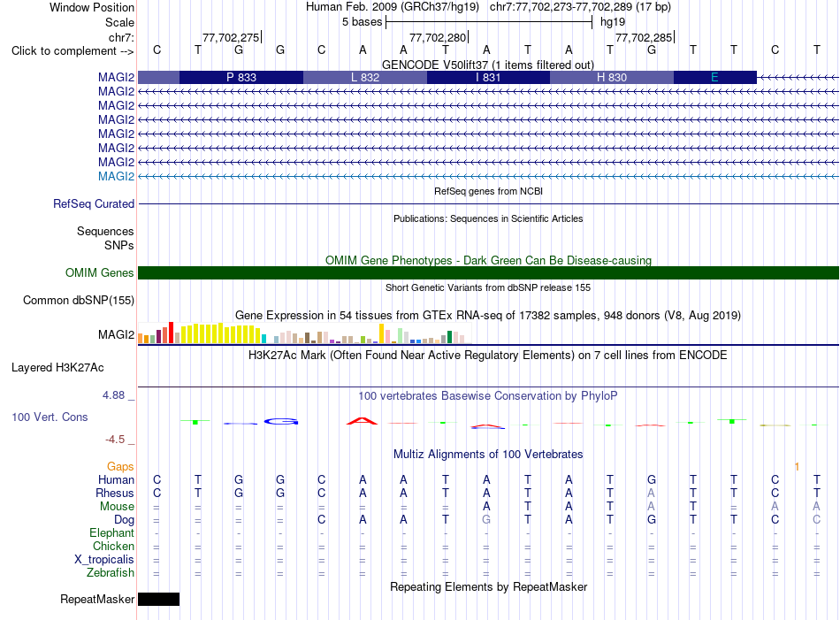Open the 'P 833' codon block

click(x=241, y=77)
